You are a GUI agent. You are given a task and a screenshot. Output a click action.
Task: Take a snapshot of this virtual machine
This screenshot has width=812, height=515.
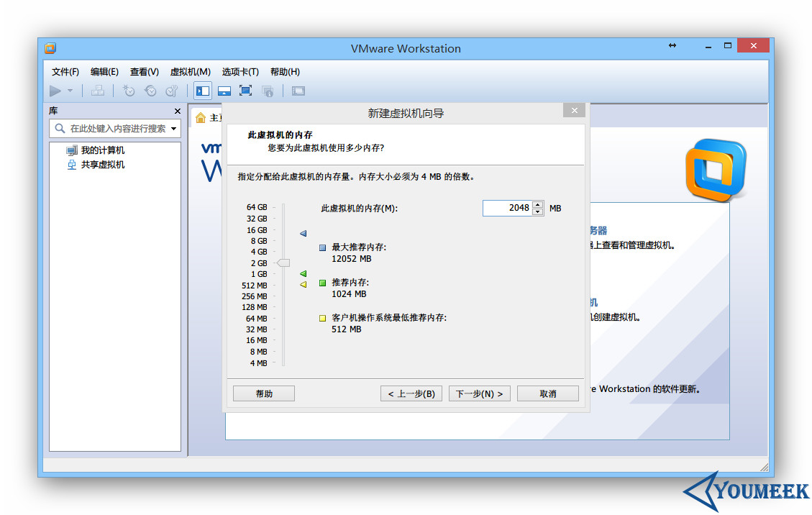(x=129, y=90)
